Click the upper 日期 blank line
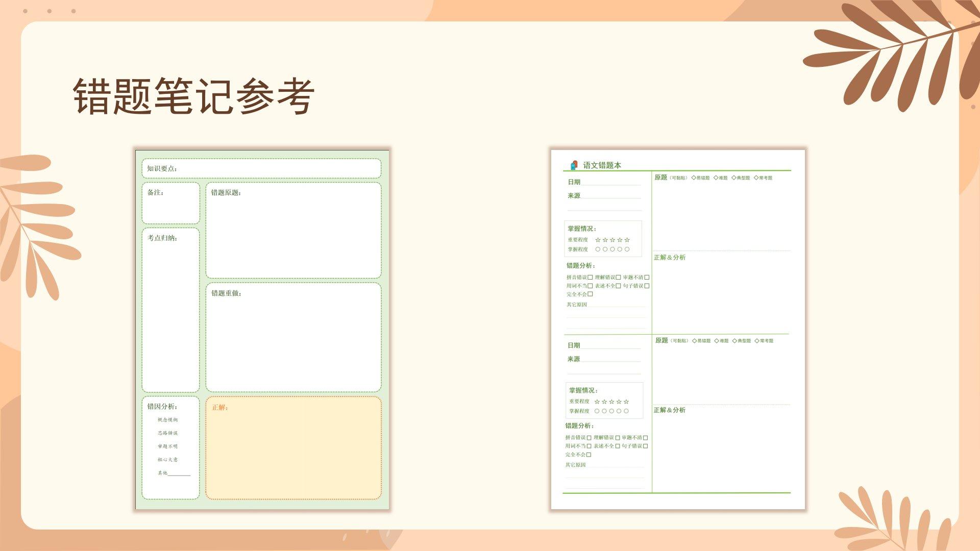 pyautogui.click(x=610, y=183)
